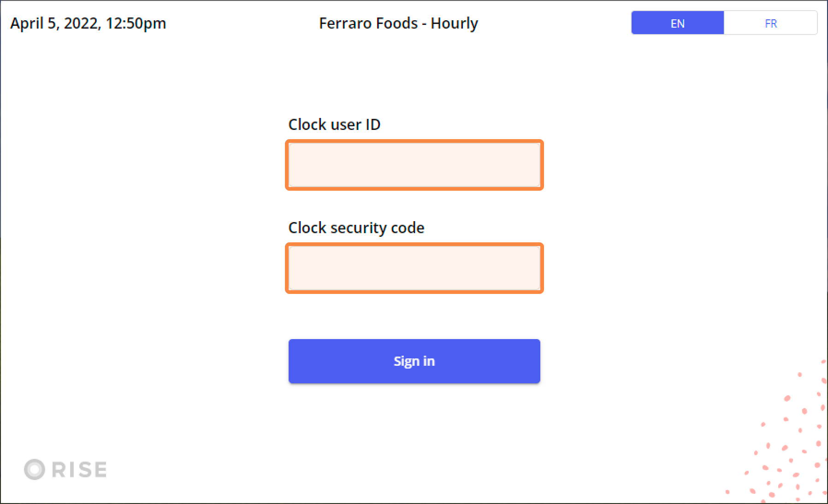The height and width of the screenshot is (504, 828).
Task: Submit login with blue Sign in
Action: tap(414, 361)
